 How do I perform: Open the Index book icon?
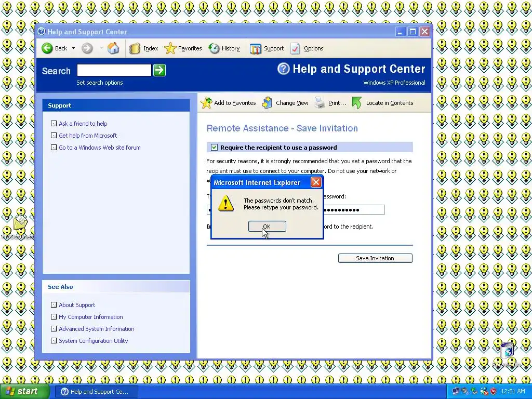[x=135, y=48]
